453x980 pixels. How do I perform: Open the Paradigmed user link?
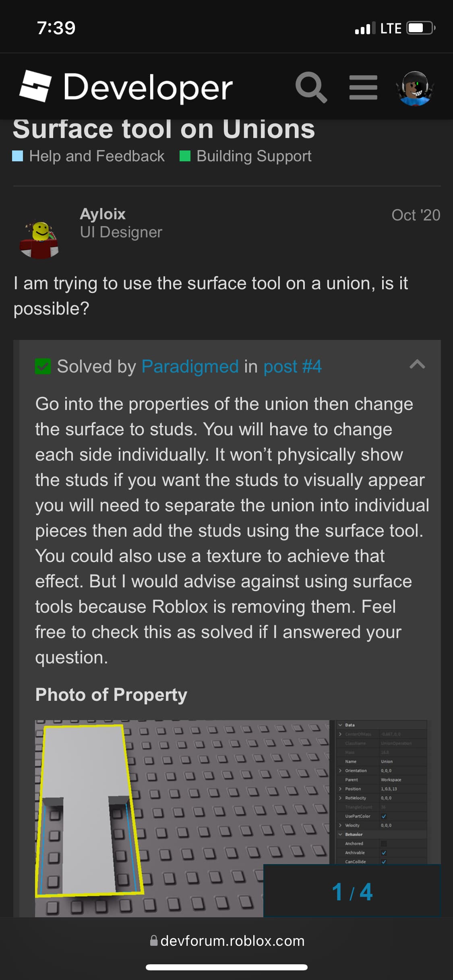pos(190,366)
